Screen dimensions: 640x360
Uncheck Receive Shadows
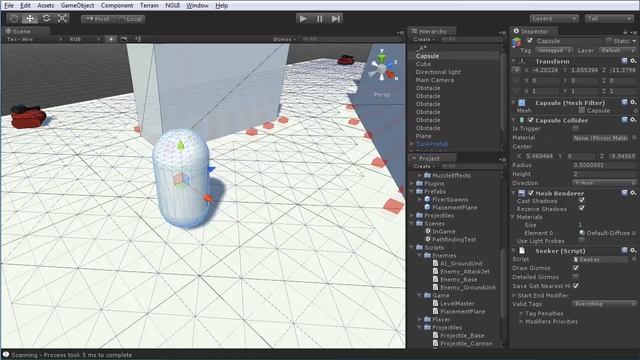tap(581, 208)
